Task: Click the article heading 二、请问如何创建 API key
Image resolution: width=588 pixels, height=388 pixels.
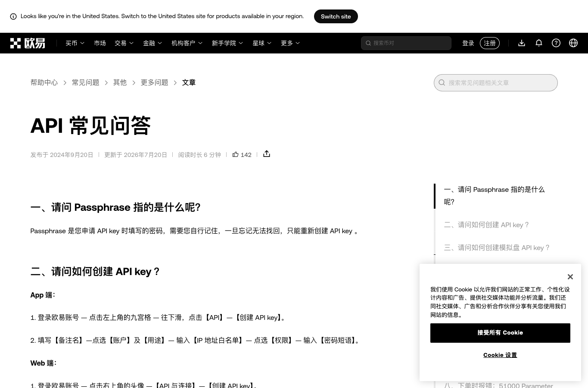Action: [95, 272]
